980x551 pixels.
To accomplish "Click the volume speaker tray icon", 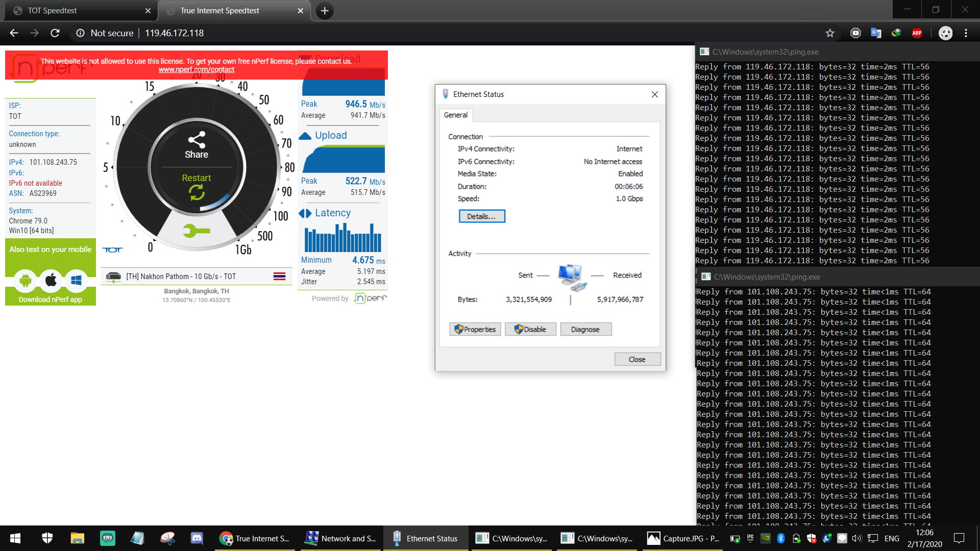I will click(x=856, y=538).
